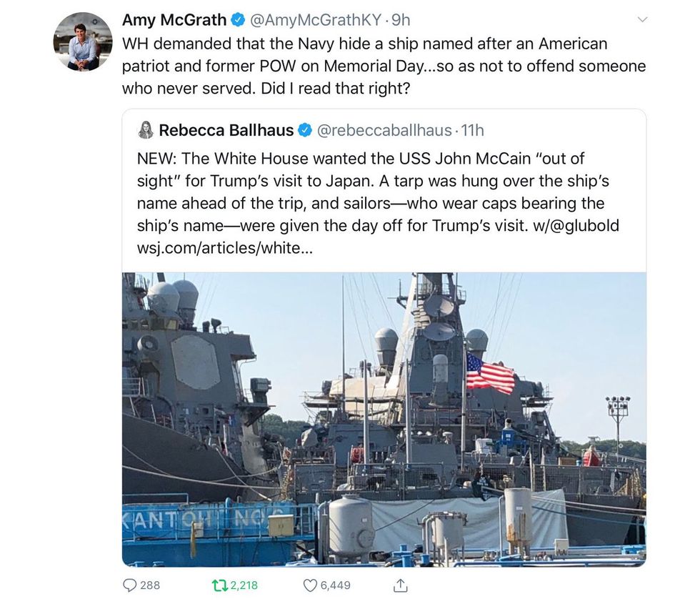700x604 pixels.
Task: Visit the @rebeccaballhaus handle
Action: point(384,130)
